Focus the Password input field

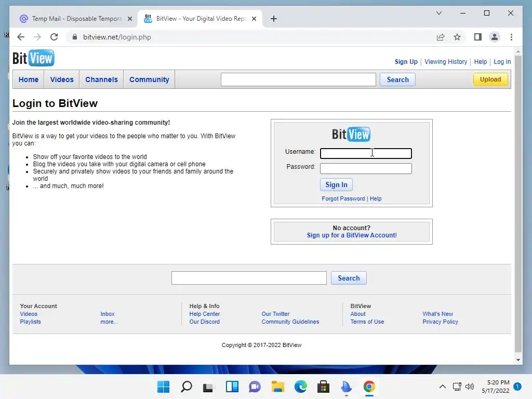pyautogui.click(x=366, y=169)
